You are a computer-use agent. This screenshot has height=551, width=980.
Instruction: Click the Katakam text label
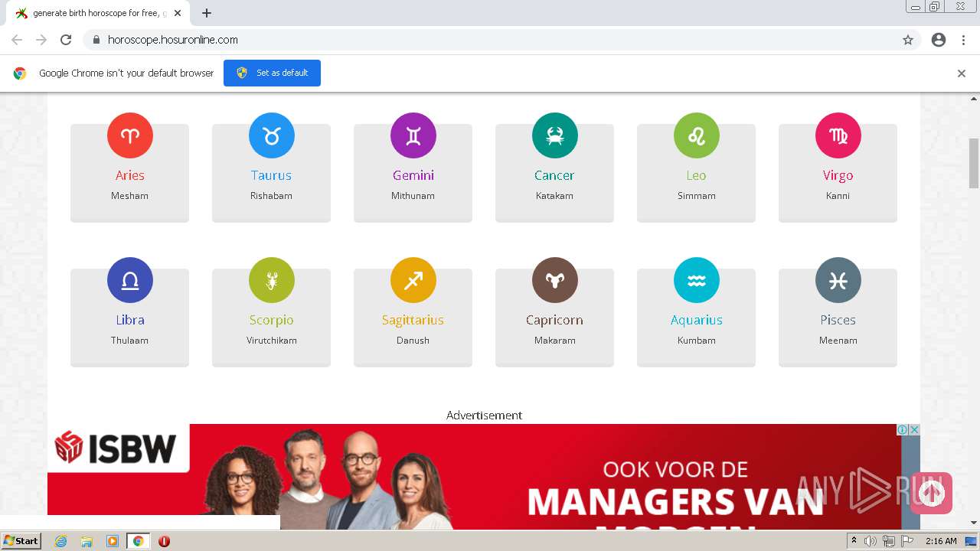(555, 196)
